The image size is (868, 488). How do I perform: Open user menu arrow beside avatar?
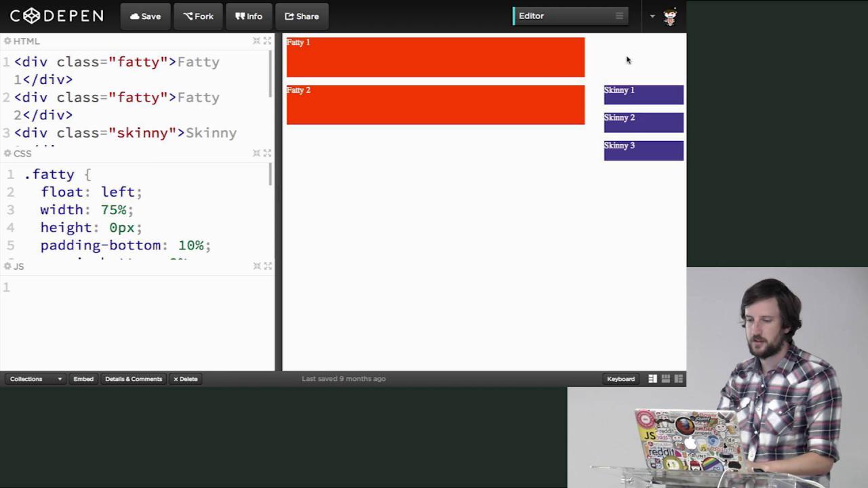(x=652, y=16)
